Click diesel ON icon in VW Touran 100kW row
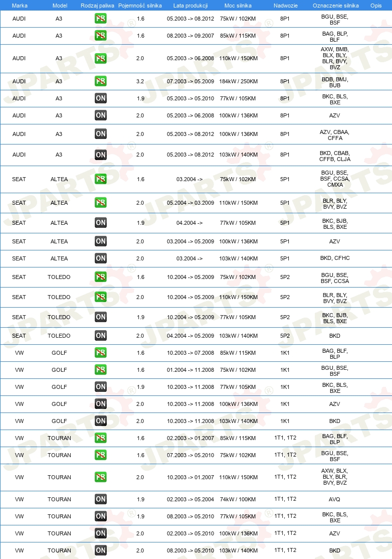Viewport: 392px width, 559px height. point(101,533)
